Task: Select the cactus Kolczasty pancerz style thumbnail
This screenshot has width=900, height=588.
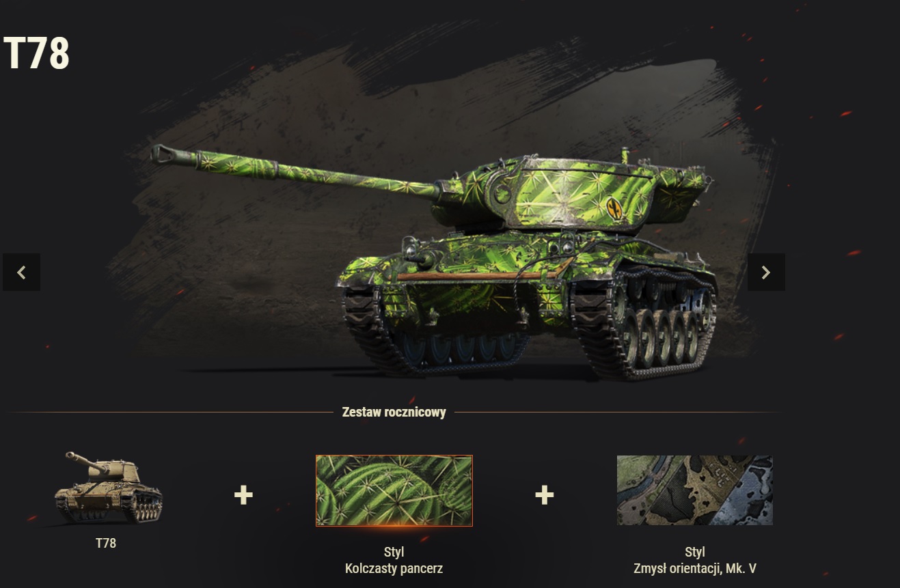Action: click(394, 491)
